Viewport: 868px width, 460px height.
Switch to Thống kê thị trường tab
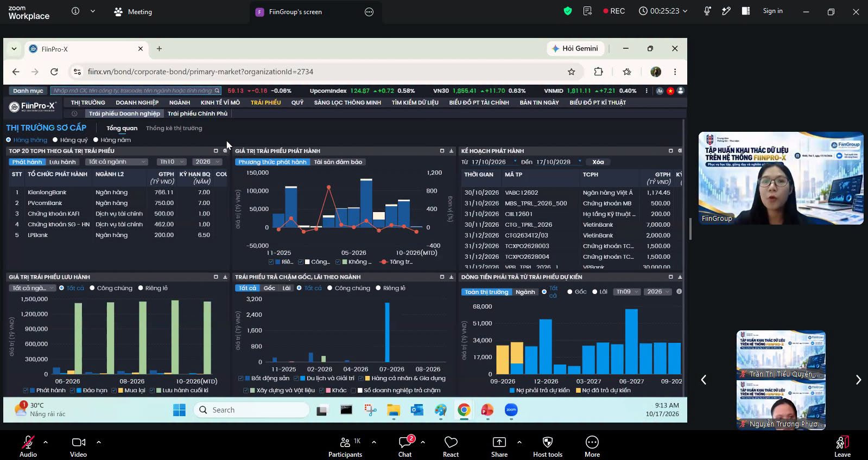[x=174, y=129]
